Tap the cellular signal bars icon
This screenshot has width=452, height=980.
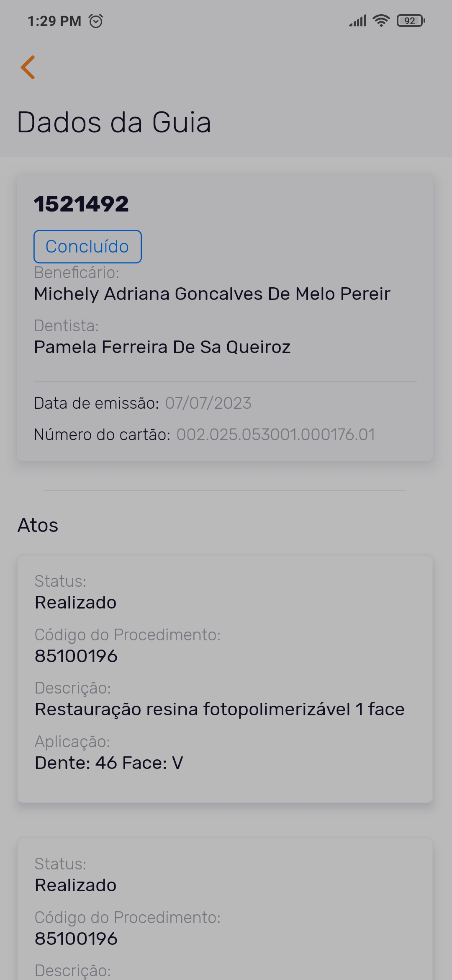point(357,21)
